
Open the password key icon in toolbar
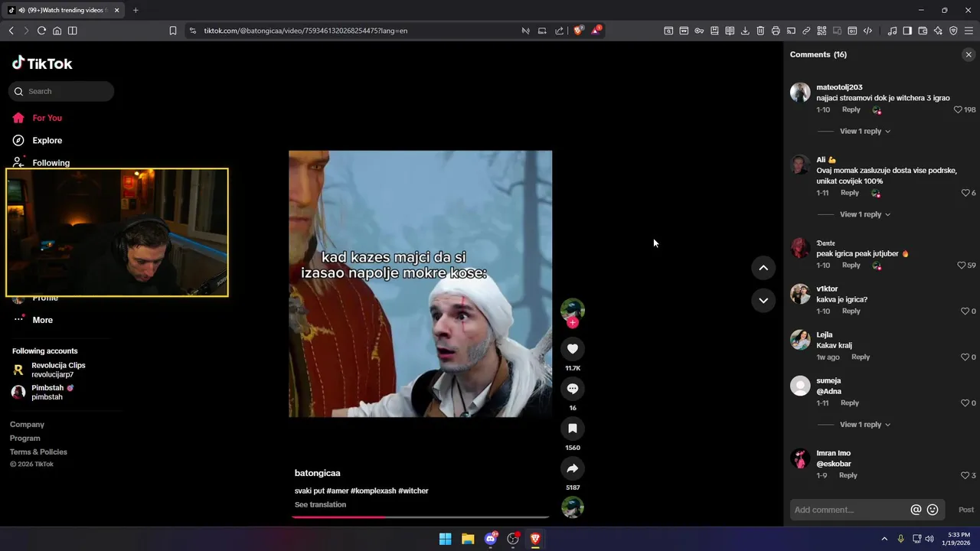[699, 31]
